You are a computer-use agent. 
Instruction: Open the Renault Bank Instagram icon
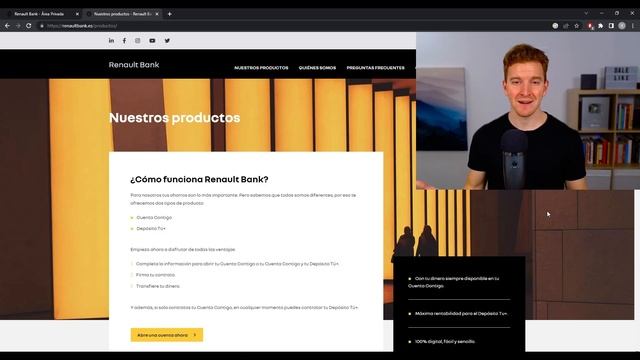tap(138, 40)
